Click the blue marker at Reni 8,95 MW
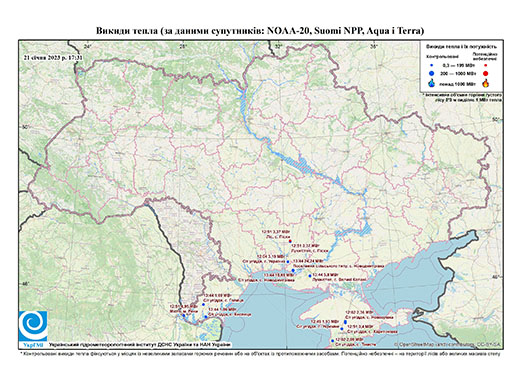This screenshot has width=520, height=368. pos(183,315)
